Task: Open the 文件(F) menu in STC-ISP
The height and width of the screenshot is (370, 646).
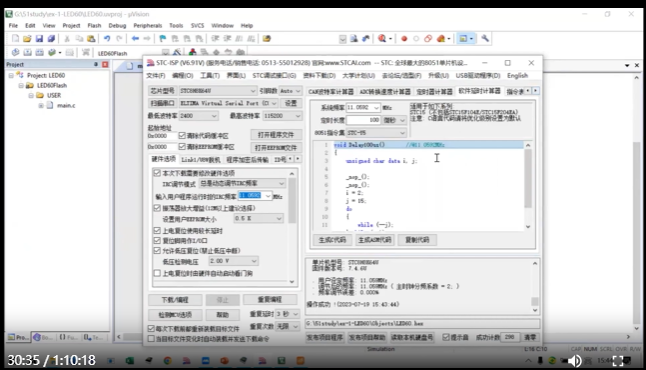Action: coord(156,76)
